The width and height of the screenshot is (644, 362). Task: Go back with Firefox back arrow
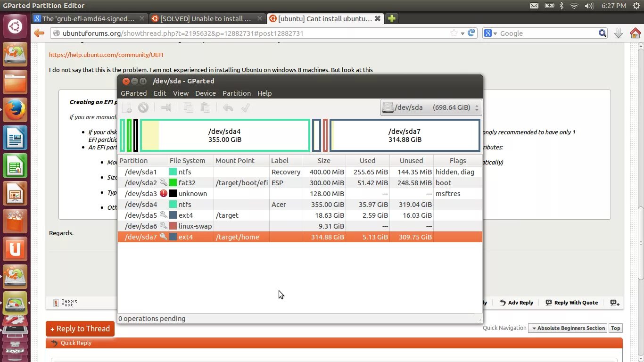(x=39, y=33)
